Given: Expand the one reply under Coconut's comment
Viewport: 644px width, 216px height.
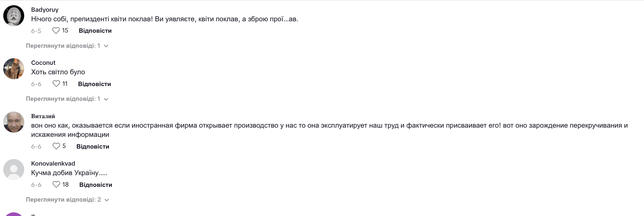Looking at the screenshot, I should coord(67,99).
